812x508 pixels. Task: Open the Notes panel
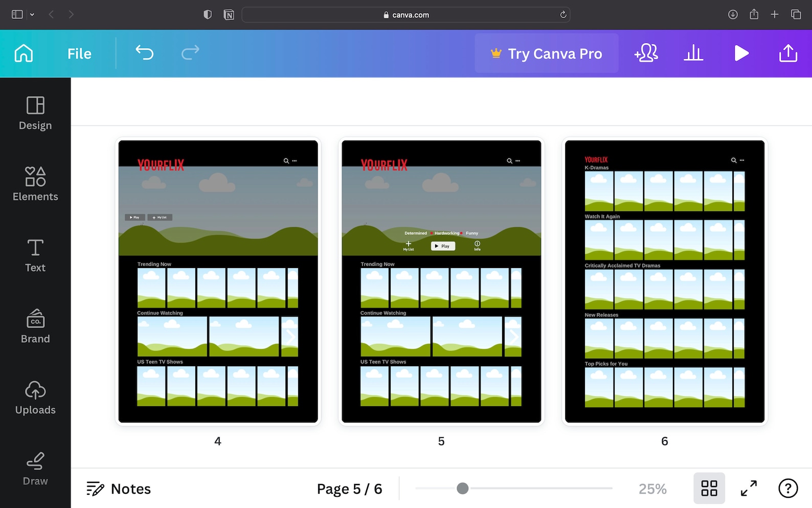coord(119,489)
